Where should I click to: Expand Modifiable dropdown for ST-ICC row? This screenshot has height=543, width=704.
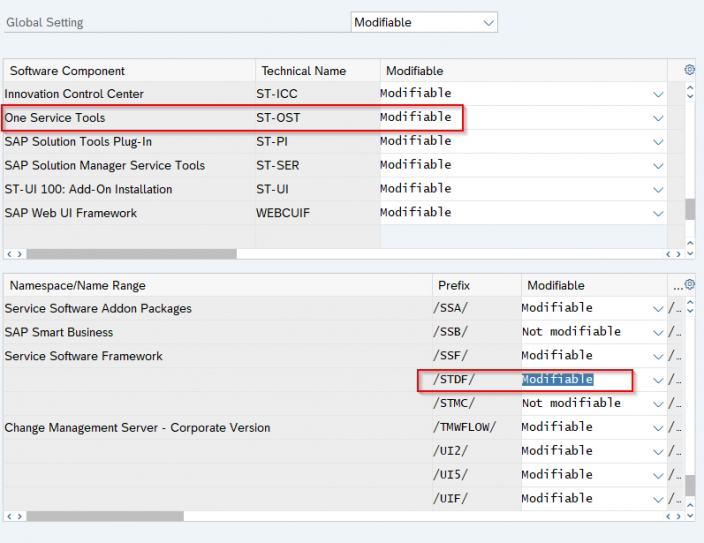click(x=658, y=94)
